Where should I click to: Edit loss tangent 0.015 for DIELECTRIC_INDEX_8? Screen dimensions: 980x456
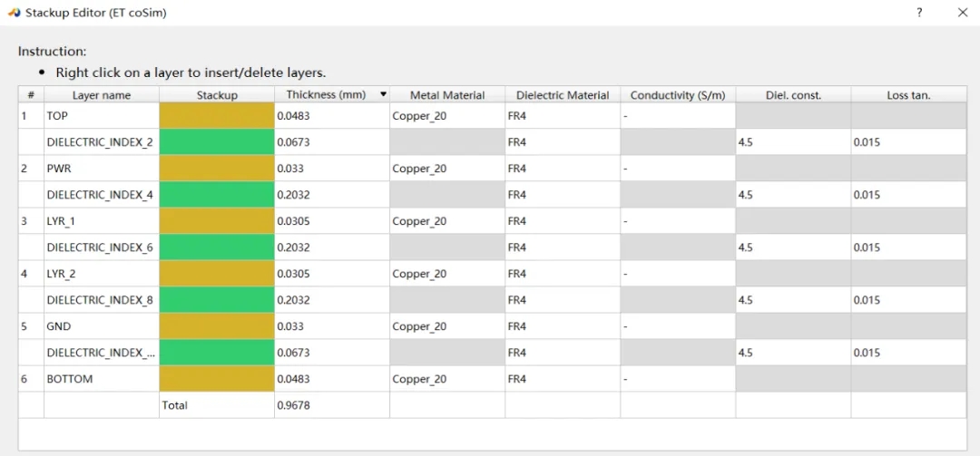(907, 300)
